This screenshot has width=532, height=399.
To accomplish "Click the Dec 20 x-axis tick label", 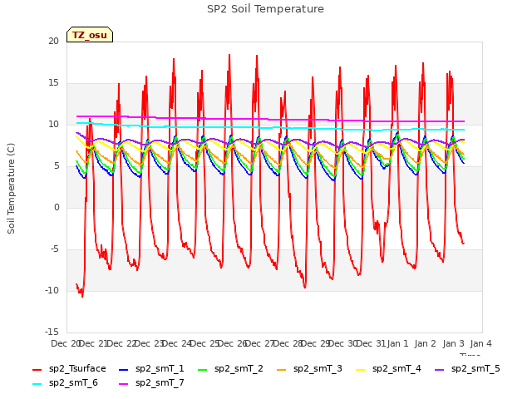I will coord(65,343).
